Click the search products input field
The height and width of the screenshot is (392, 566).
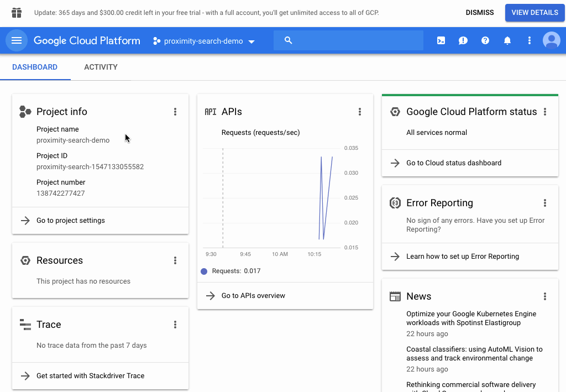pos(354,40)
